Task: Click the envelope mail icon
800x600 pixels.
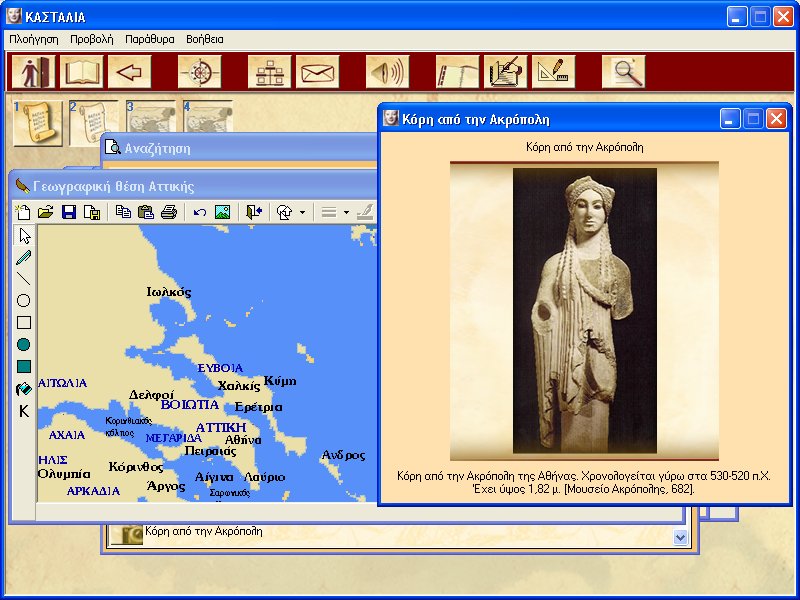Action: [317, 72]
